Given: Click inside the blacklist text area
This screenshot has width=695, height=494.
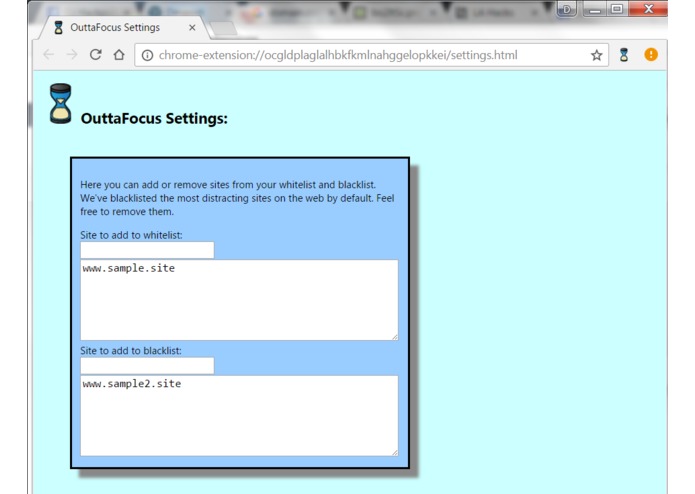Looking at the screenshot, I should coord(239,416).
